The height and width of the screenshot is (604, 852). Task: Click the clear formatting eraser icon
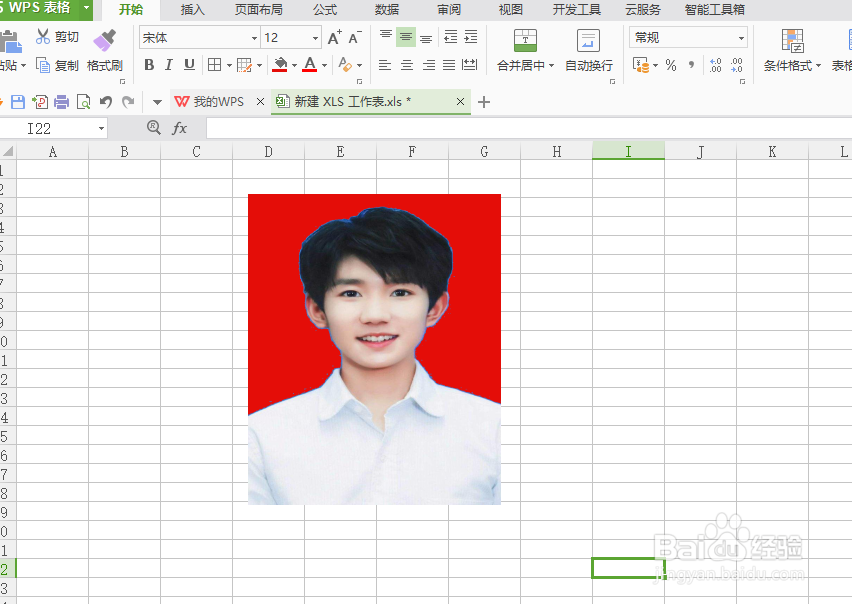click(x=344, y=65)
